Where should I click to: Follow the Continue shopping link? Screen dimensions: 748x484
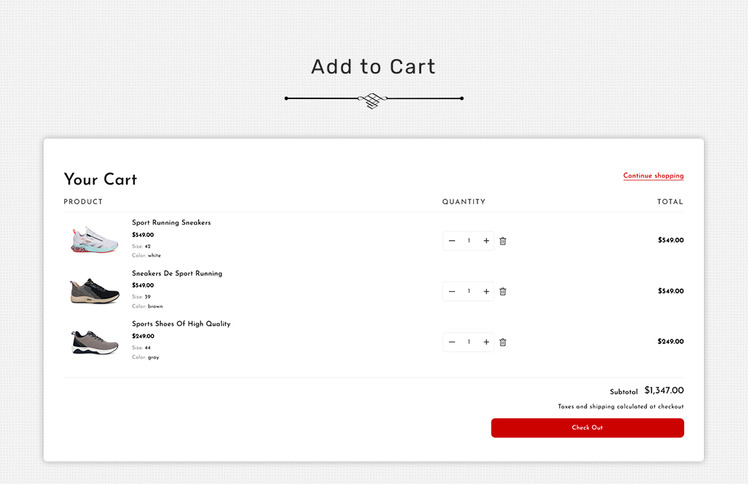[653, 175]
